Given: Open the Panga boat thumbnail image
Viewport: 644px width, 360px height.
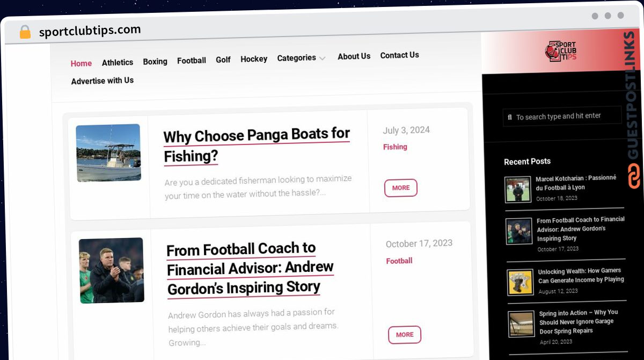Looking at the screenshot, I should (108, 153).
